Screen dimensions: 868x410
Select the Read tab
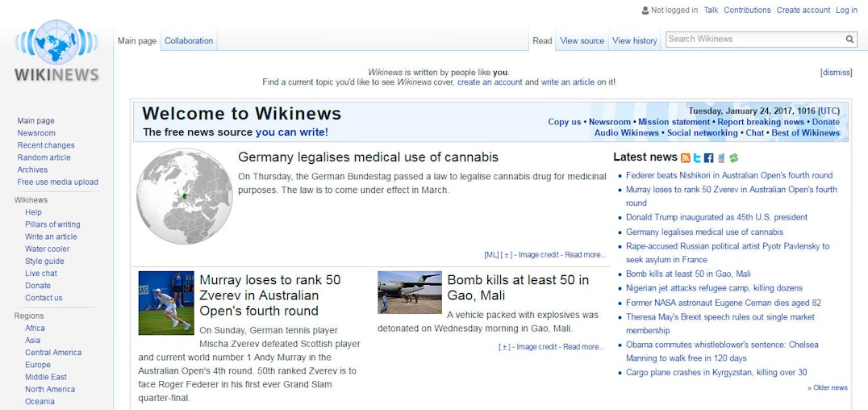[x=542, y=40]
